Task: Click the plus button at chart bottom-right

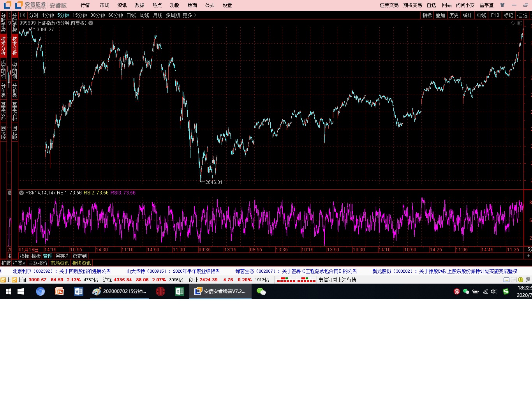Action: click(528, 256)
